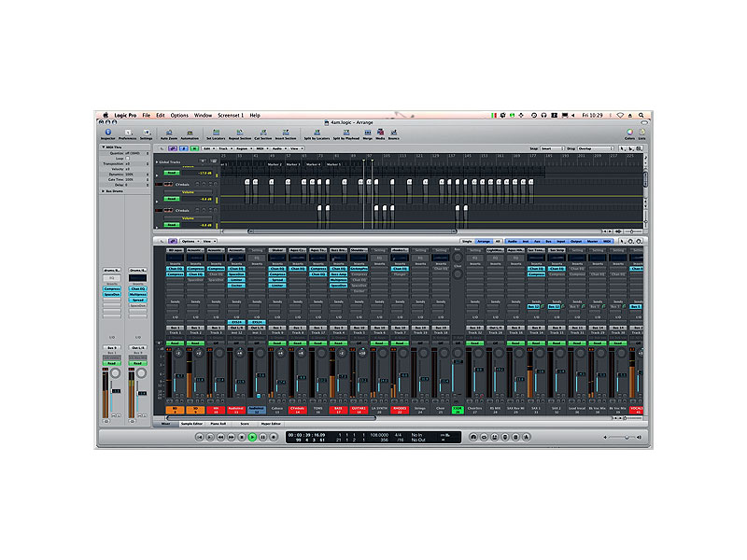This screenshot has width=747, height=560.
Task: Click the Pause transport button
Action: [263, 437]
